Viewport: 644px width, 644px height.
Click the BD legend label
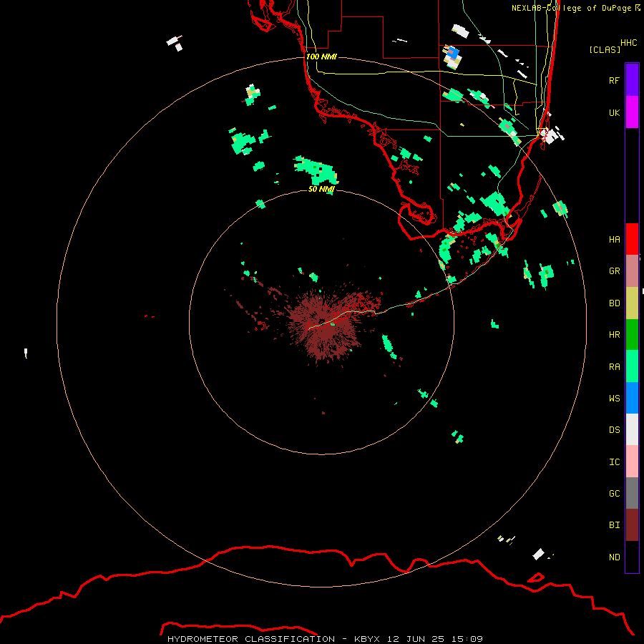tap(614, 303)
